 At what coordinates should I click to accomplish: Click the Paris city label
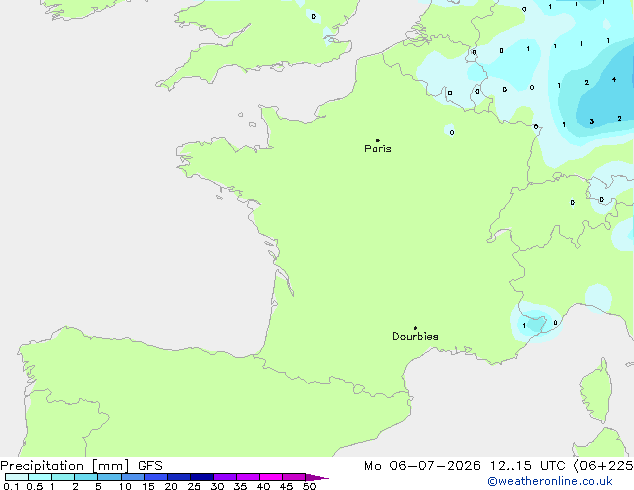pos(378,148)
